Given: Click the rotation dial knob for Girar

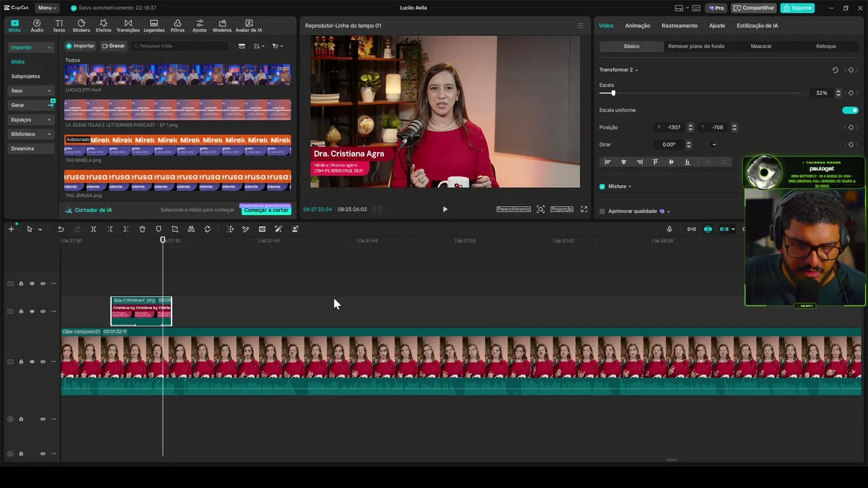Looking at the screenshot, I should point(713,144).
